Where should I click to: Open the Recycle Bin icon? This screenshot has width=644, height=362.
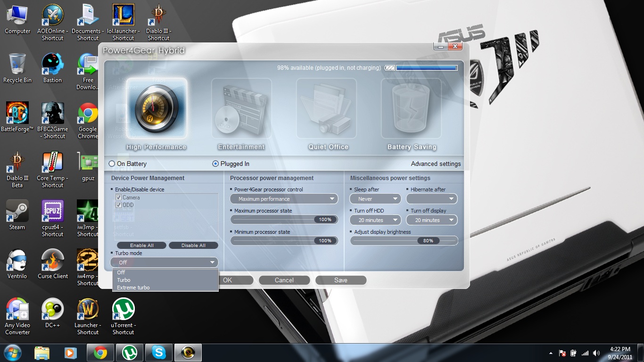pyautogui.click(x=17, y=68)
